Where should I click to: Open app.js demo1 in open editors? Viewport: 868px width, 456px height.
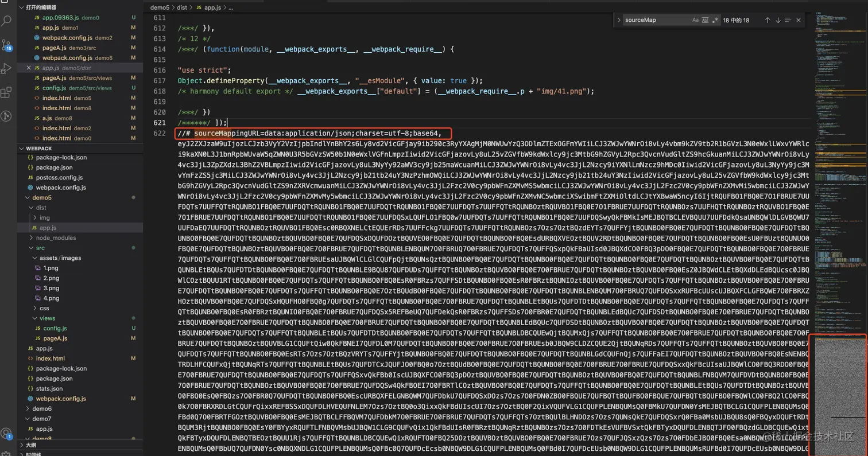click(x=80, y=28)
